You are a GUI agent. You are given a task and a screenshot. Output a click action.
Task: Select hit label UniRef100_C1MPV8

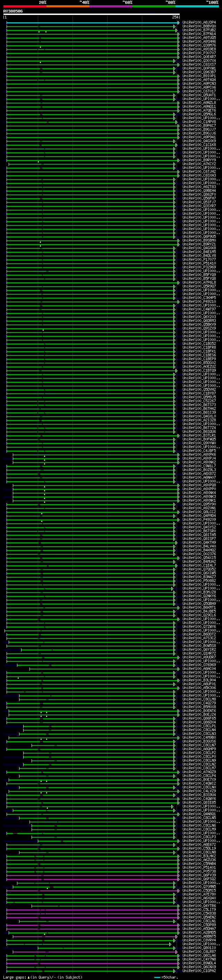click(x=199, y=122)
